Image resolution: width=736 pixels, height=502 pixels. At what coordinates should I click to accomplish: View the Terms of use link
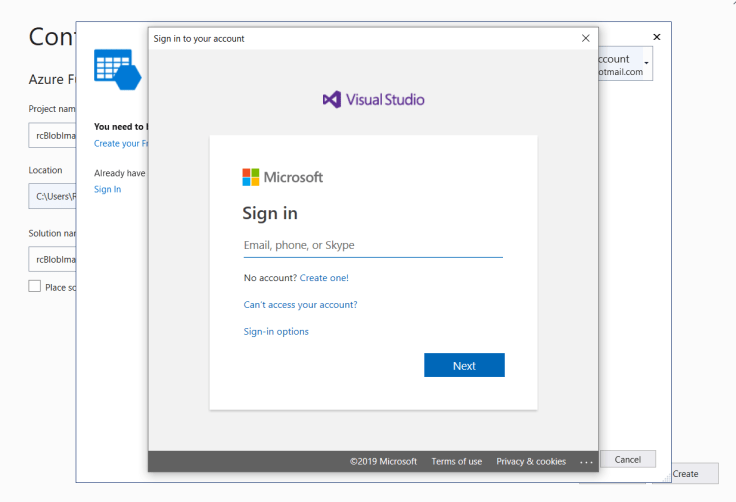point(456,462)
